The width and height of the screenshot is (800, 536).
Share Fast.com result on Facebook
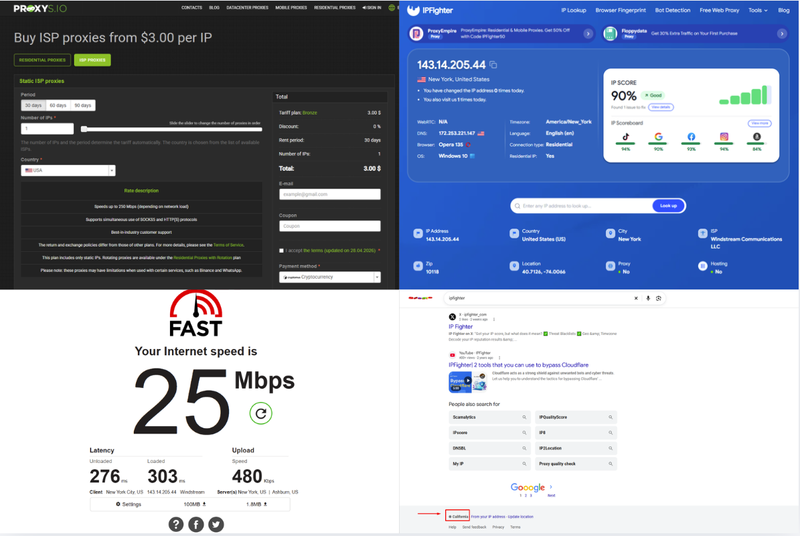pos(196,524)
